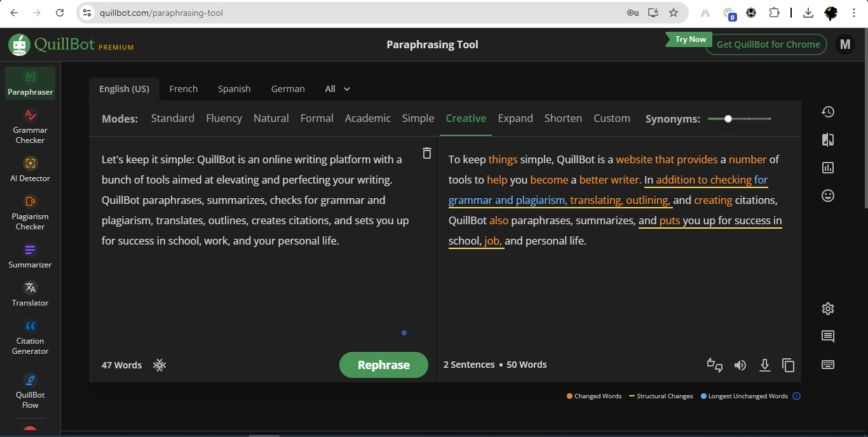Switch to Natural mode

click(x=271, y=118)
